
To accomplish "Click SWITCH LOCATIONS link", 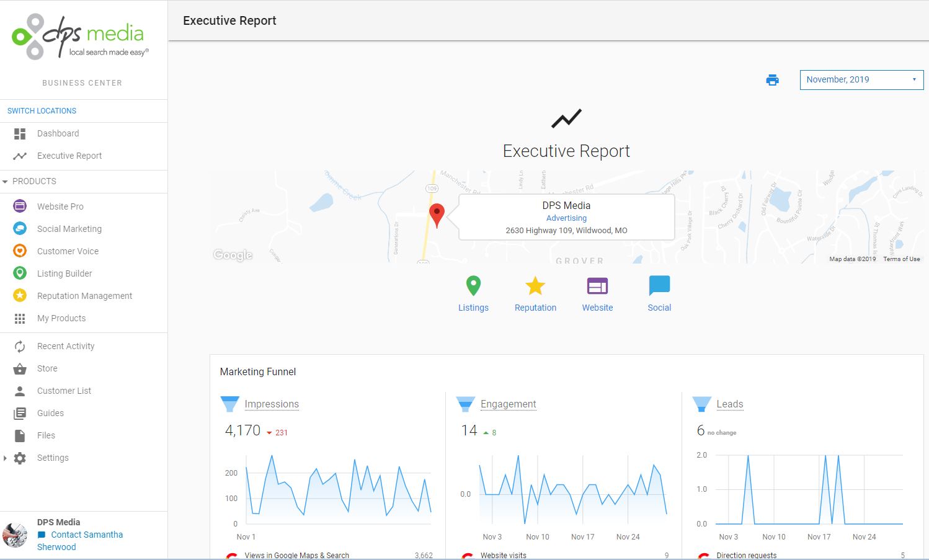I will (x=42, y=111).
